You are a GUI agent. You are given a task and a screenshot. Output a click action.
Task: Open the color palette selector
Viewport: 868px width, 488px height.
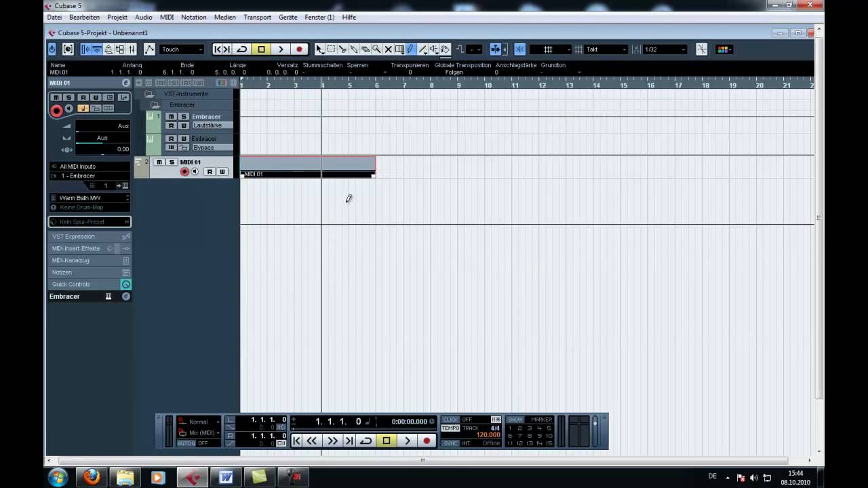[724, 49]
